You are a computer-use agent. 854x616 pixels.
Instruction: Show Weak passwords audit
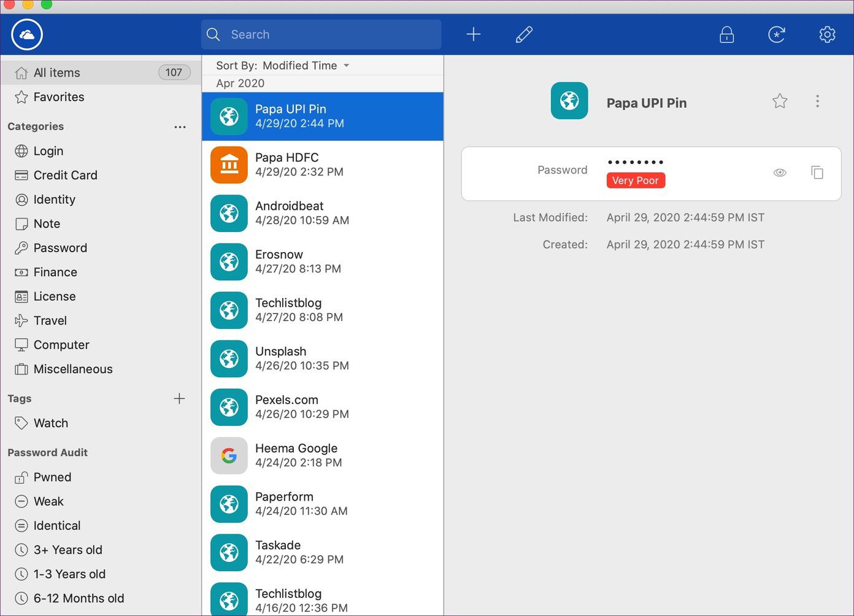click(x=101, y=501)
